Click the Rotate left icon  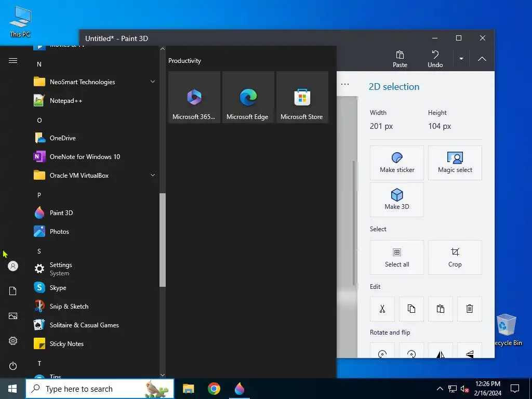click(x=382, y=350)
